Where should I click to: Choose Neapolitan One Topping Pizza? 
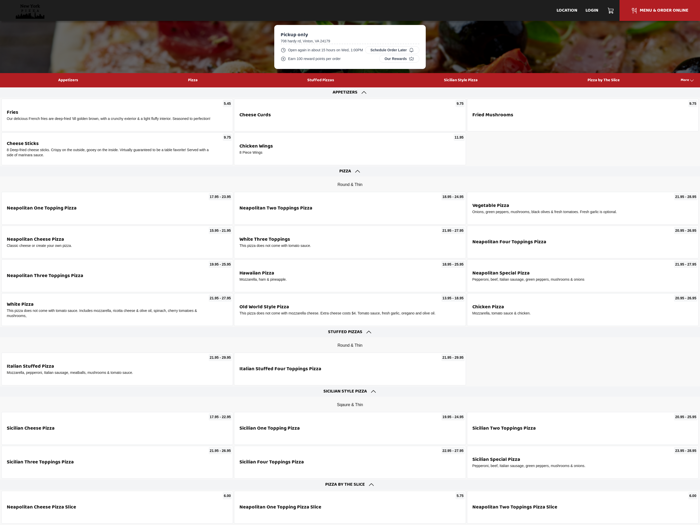(117, 208)
